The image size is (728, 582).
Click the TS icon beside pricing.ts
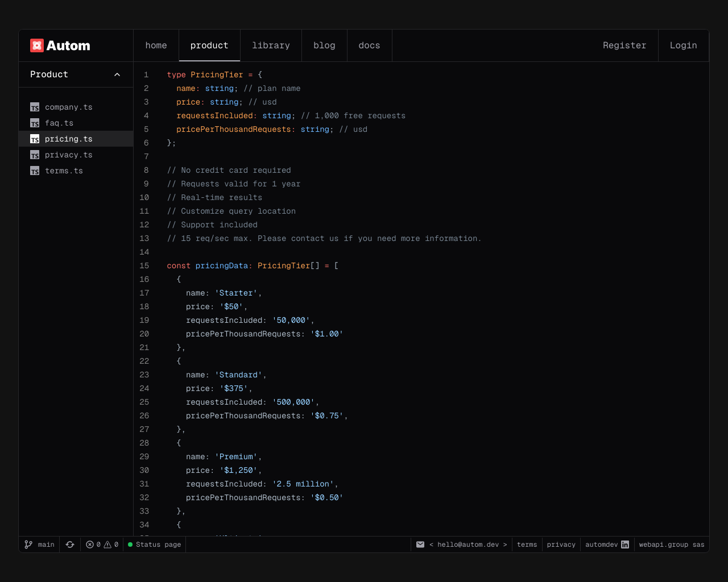[x=35, y=139]
